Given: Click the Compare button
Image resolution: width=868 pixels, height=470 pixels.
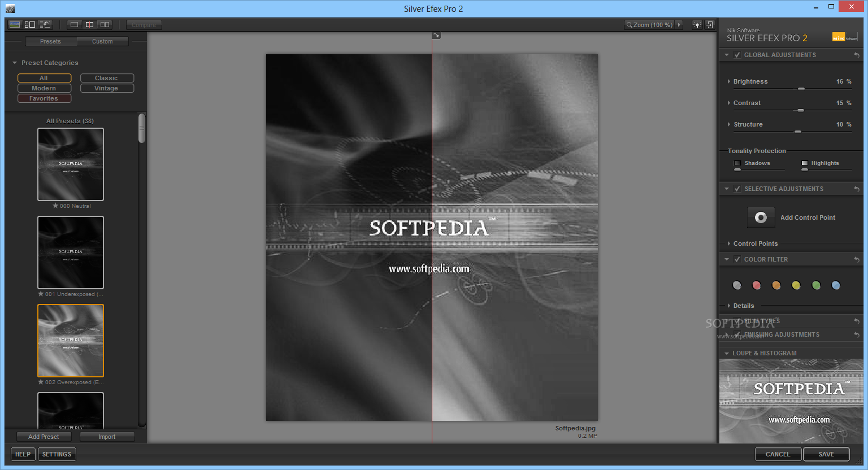Looking at the screenshot, I should 144,25.
